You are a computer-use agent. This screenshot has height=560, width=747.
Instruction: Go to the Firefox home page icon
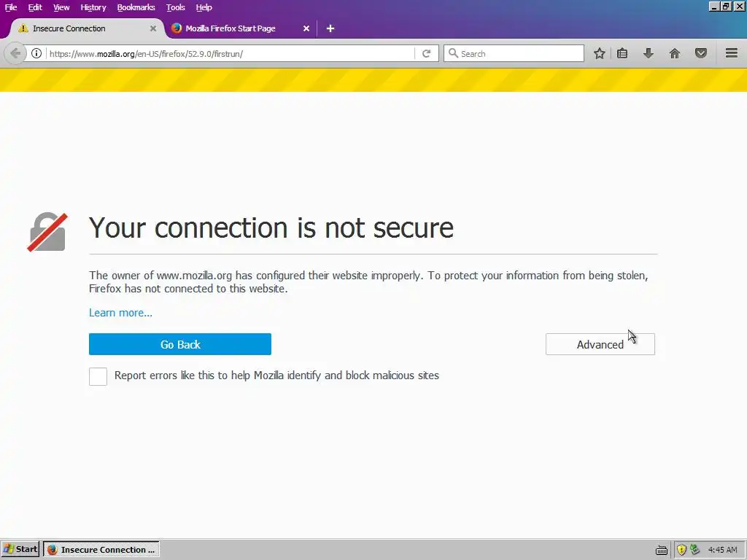675,53
